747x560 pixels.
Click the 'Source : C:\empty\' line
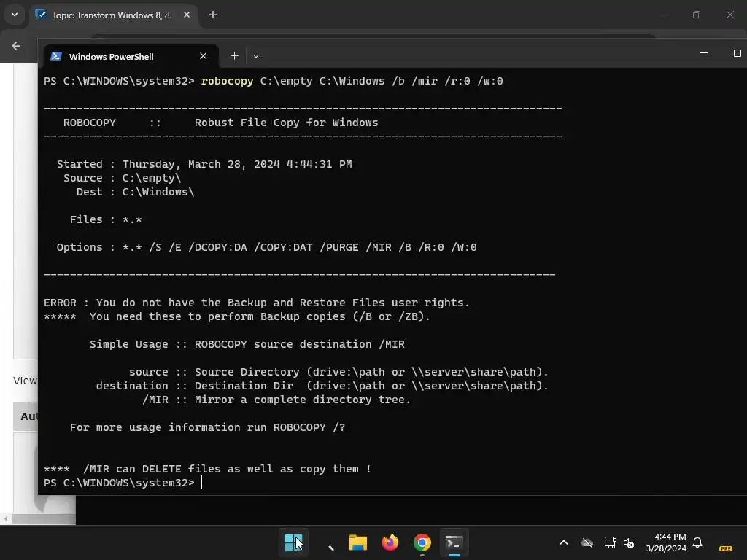pyautogui.click(x=123, y=178)
